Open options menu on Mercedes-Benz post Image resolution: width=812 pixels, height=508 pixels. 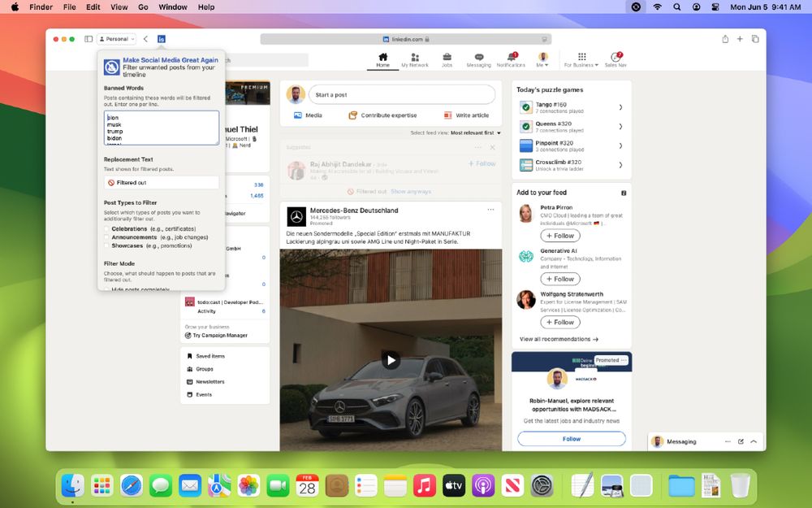pyautogui.click(x=490, y=210)
